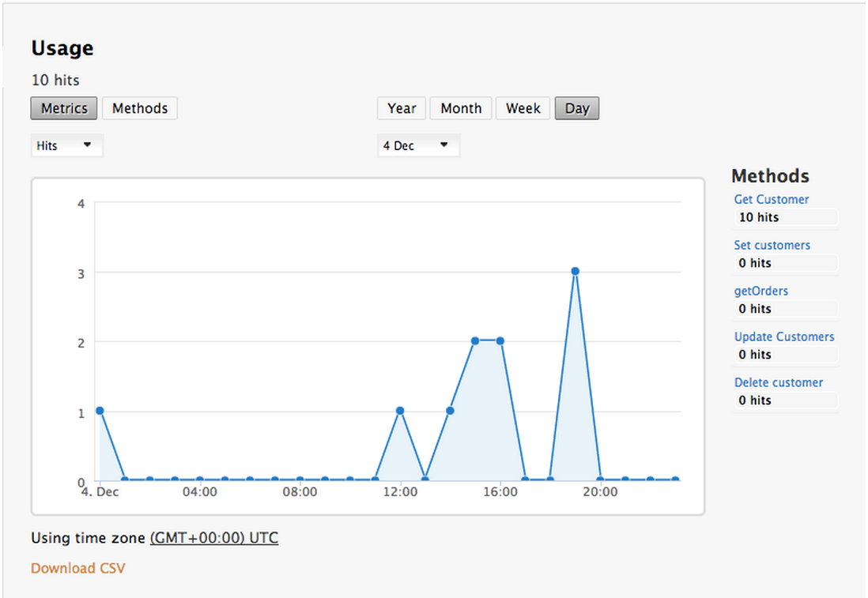Change the (GMT+00:00) UTC time zone

pyautogui.click(x=213, y=537)
